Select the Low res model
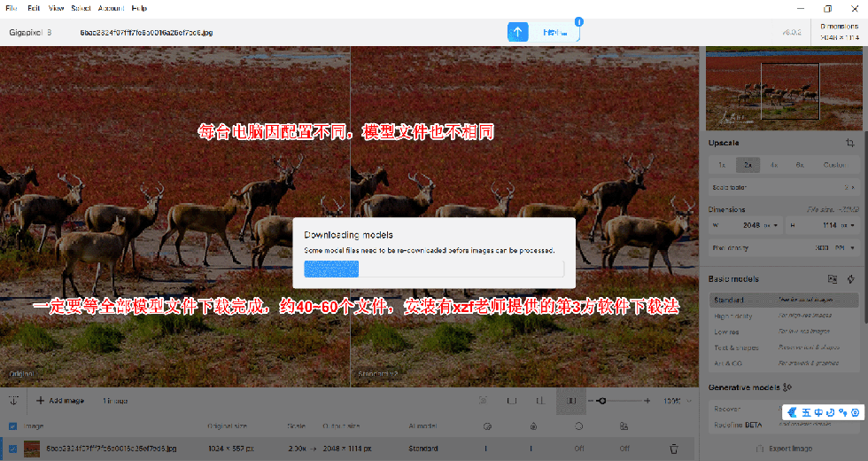 pyautogui.click(x=784, y=332)
